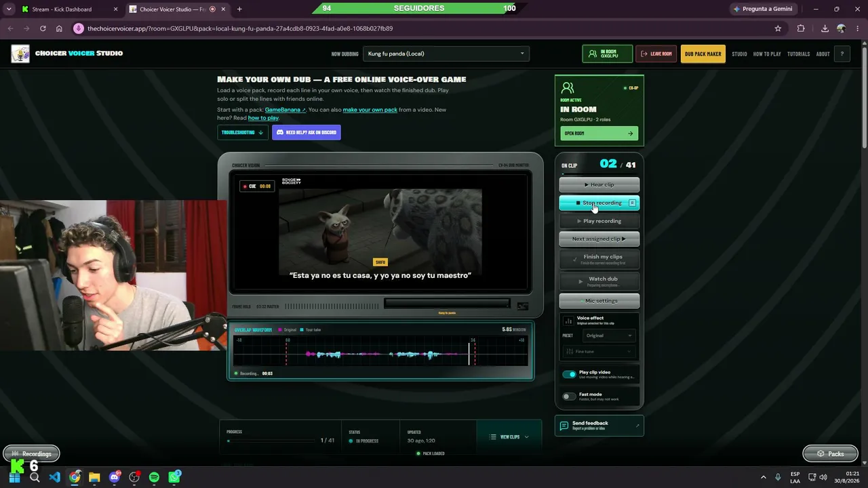This screenshot has height=488, width=868.
Task: Click the Finish my clips button
Action: click(x=599, y=259)
